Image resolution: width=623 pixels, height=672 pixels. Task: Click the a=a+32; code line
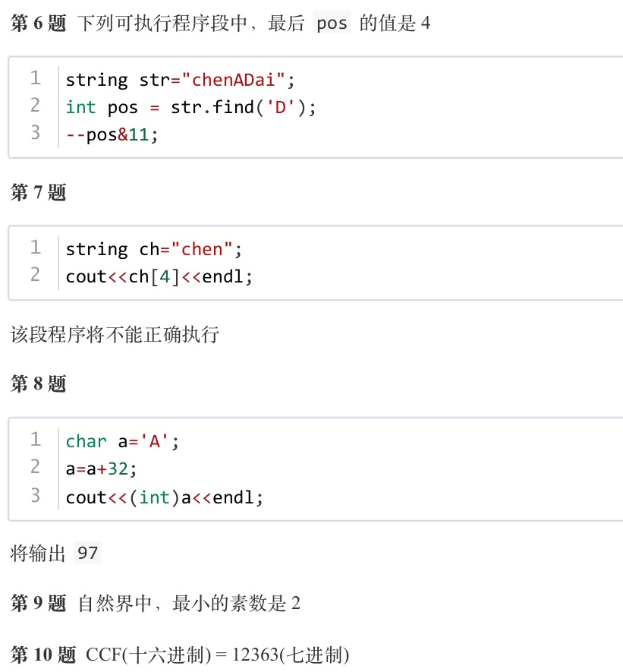tap(101, 469)
